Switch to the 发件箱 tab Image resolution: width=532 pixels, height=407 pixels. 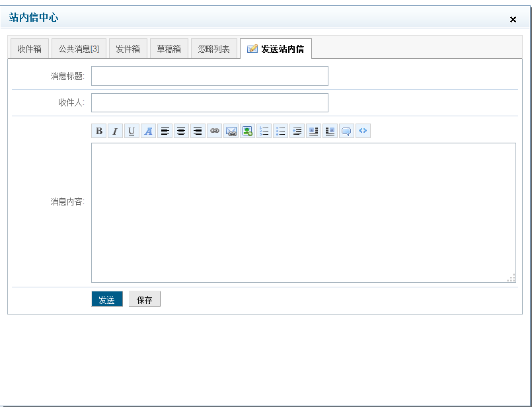pos(128,49)
